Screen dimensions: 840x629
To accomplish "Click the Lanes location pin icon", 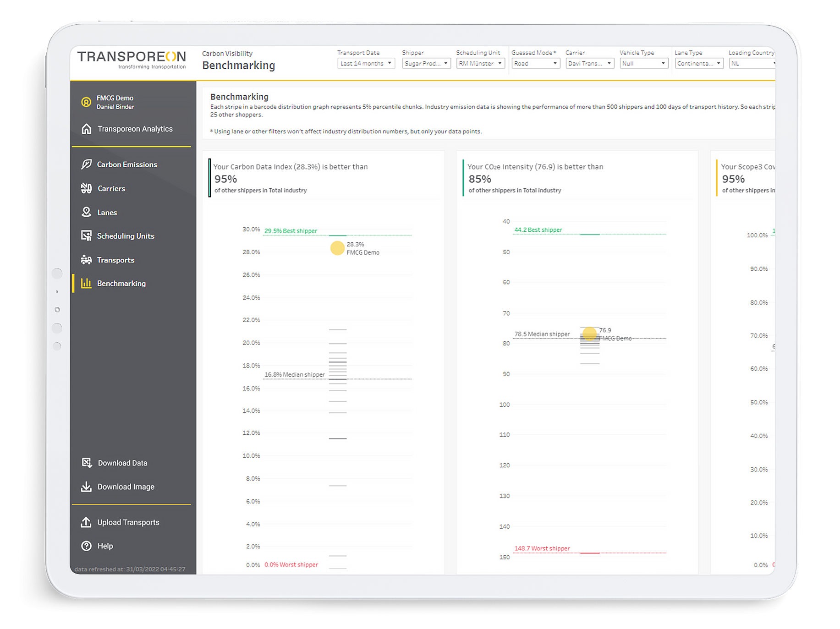I will (x=86, y=212).
